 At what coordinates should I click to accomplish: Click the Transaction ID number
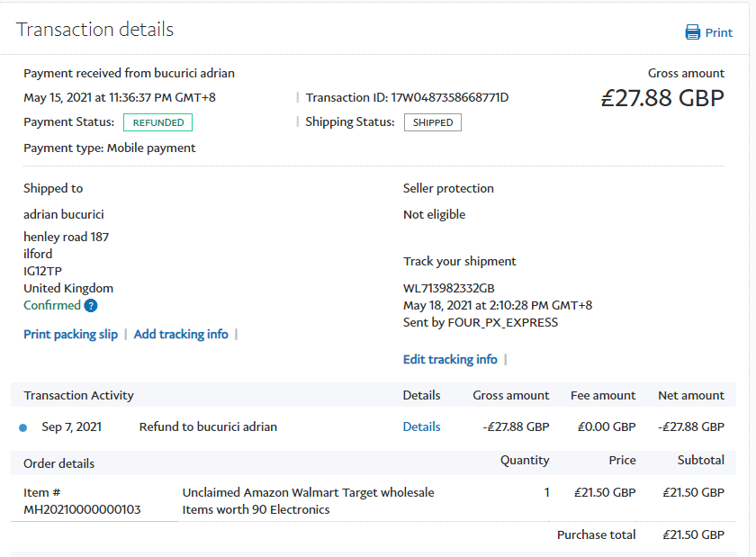coord(449,97)
